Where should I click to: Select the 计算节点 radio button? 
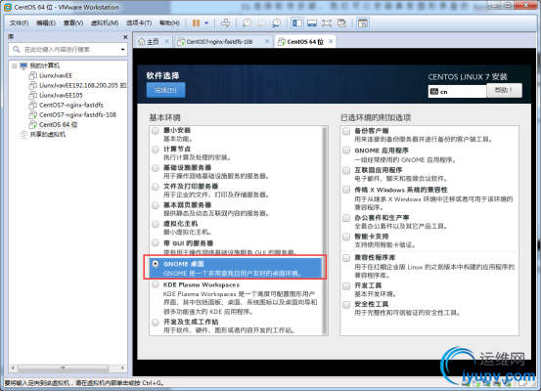156,150
